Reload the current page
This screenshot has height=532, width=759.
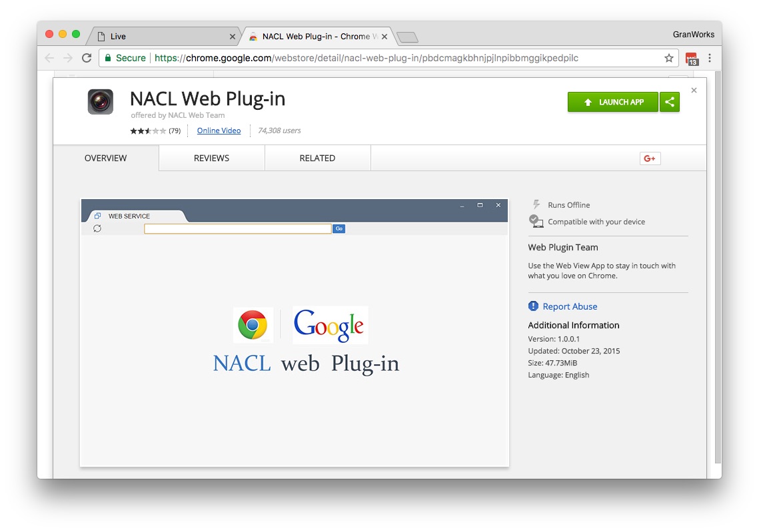(87, 58)
